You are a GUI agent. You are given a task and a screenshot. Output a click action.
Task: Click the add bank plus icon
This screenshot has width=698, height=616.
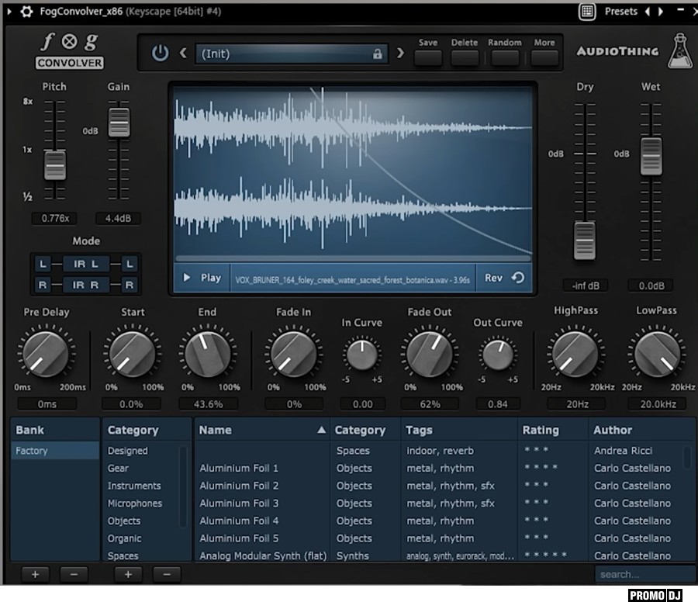click(35, 574)
